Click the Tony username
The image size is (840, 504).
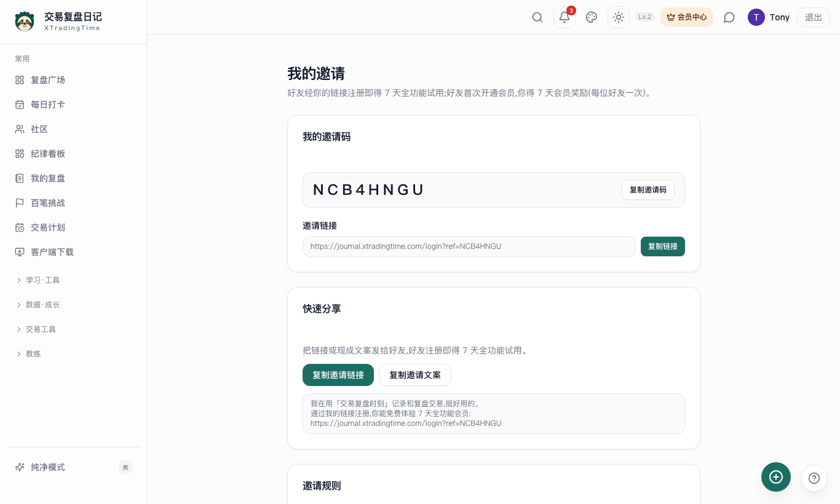(x=780, y=17)
